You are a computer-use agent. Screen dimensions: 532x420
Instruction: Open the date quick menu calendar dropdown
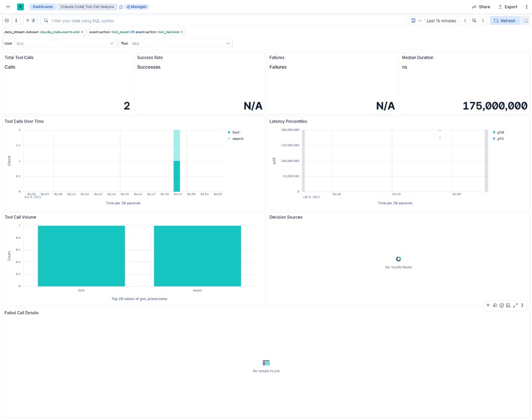416,21
